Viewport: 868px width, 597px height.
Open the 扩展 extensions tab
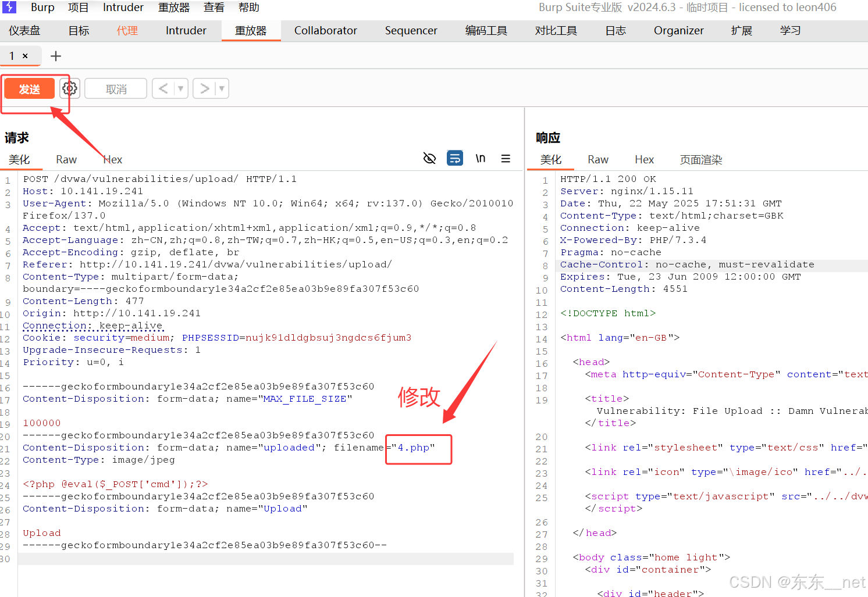click(742, 31)
